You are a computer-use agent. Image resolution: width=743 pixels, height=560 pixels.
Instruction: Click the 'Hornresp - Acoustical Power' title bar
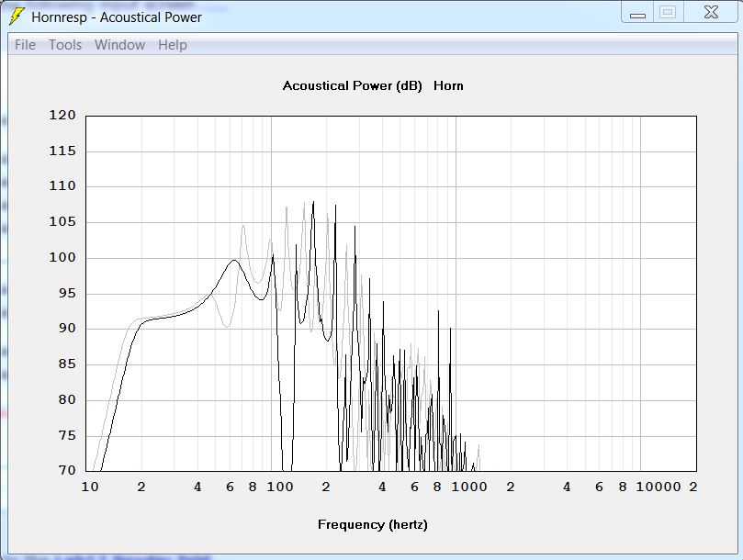[117, 17]
